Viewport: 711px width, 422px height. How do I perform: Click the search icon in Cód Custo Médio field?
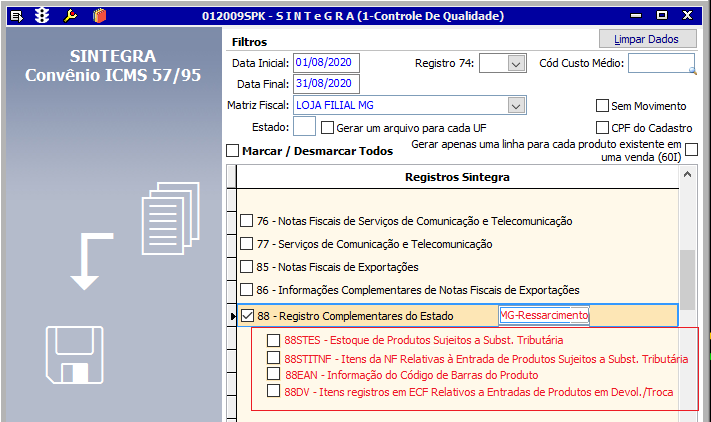click(x=692, y=70)
